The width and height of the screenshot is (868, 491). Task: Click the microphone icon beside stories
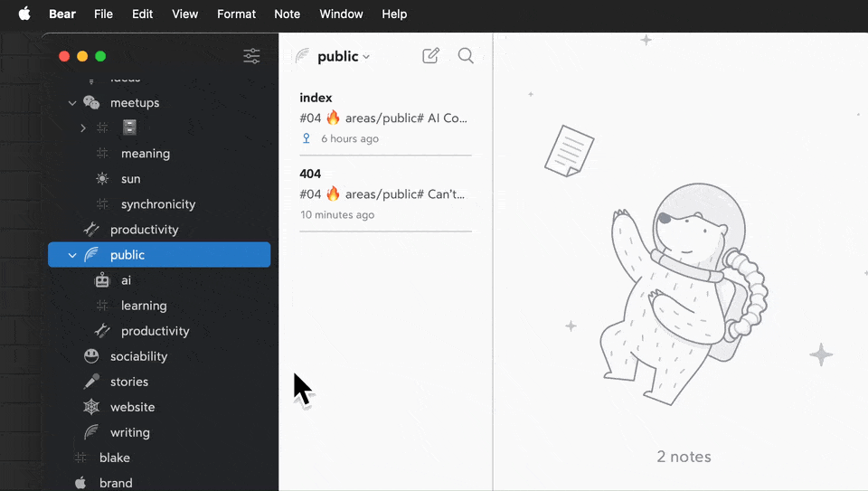tap(91, 382)
